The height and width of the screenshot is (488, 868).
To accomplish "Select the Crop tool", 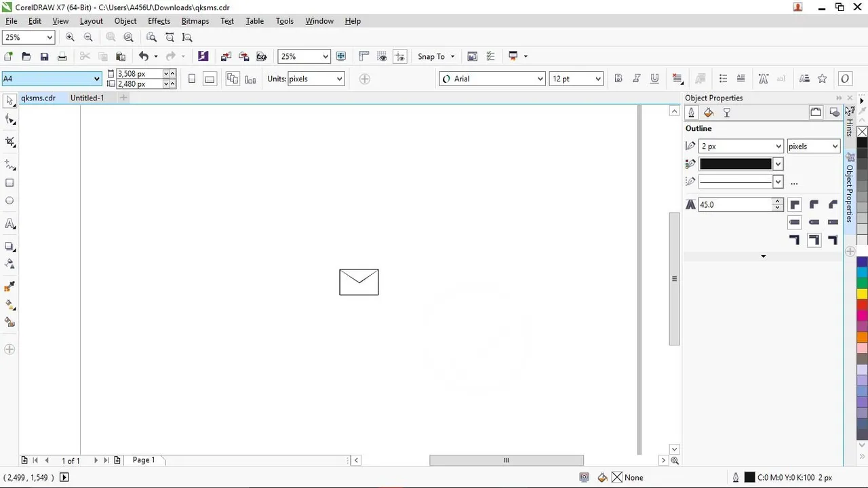I will pos(9,142).
